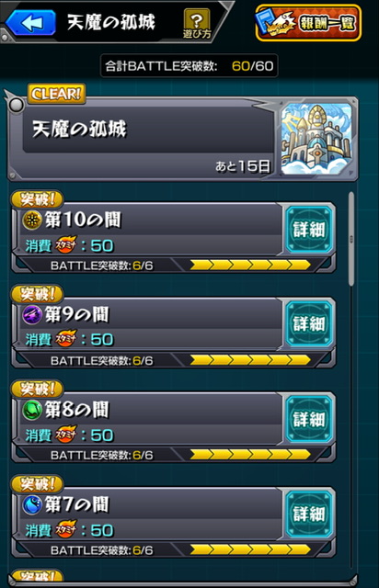The width and height of the screenshot is (379, 588).
Task: Open 詳細 details for 第7の間
Action: pyautogui.click(x=309, y=514)
